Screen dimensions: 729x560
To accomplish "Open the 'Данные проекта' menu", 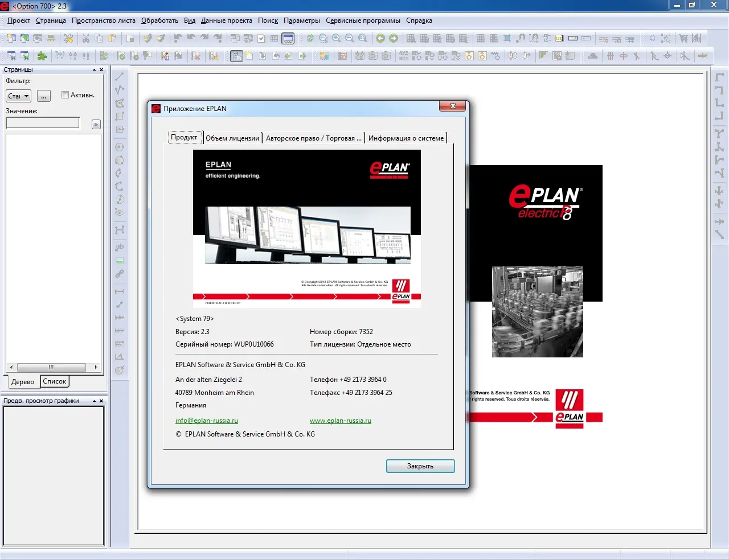I will pos(227,20).
